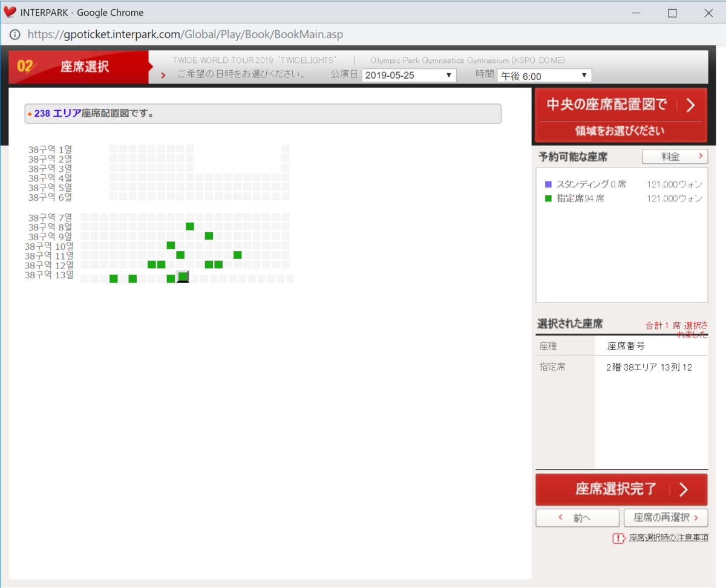Pick the leftmost green seat in row 11열
The image size is (726, 588).
[180, 255]
